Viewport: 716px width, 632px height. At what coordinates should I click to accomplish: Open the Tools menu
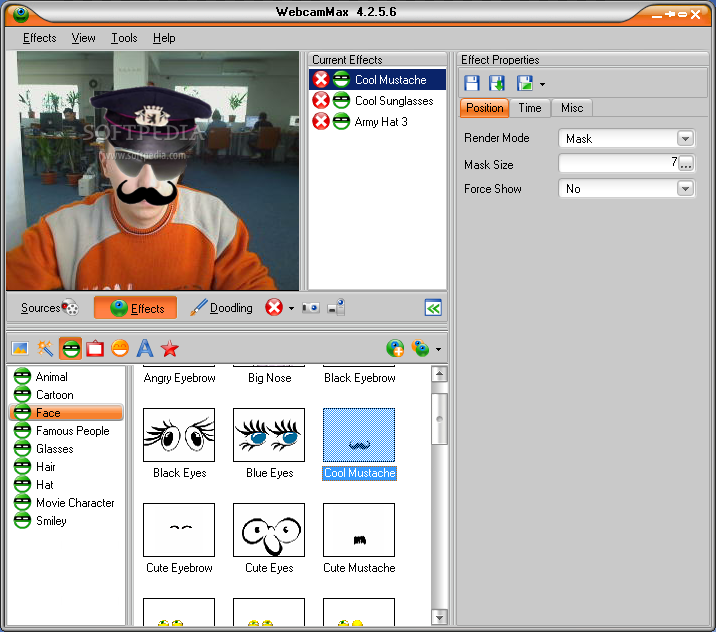(x=124, y=38)
